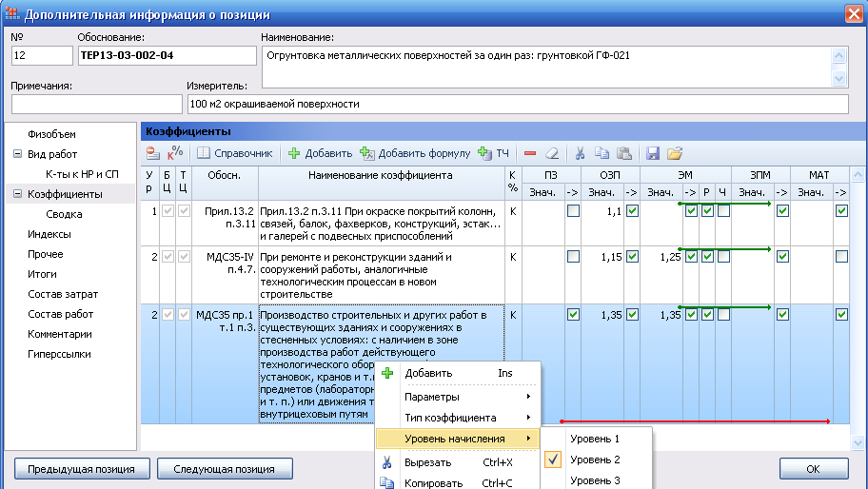Toggle ПЗ checkbox in first coefficient row
Screen dimensions: 868x489
573,210
